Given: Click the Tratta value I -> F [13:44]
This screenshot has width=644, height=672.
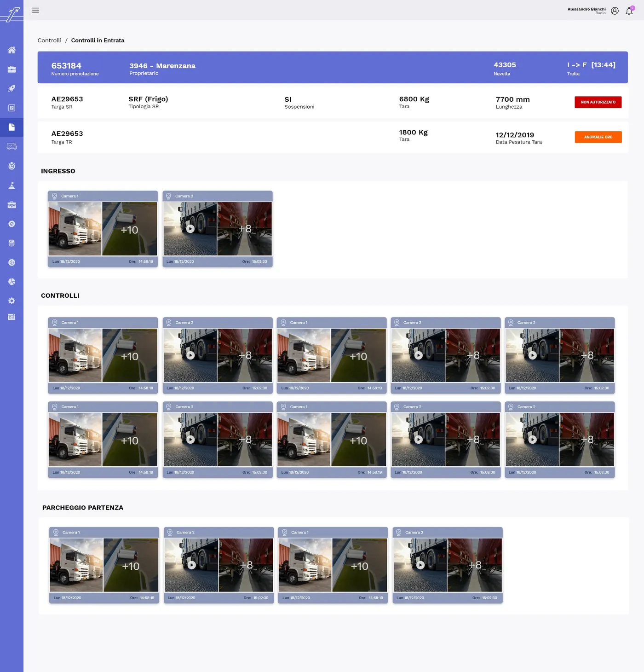Looking at the screenshot, I should click(591, 65).
